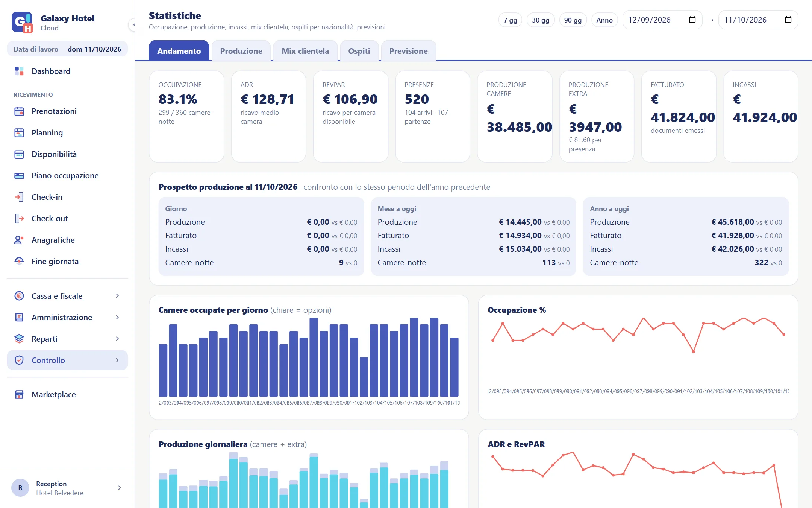Open the Anagrafiche people icon

coord(19,240)
